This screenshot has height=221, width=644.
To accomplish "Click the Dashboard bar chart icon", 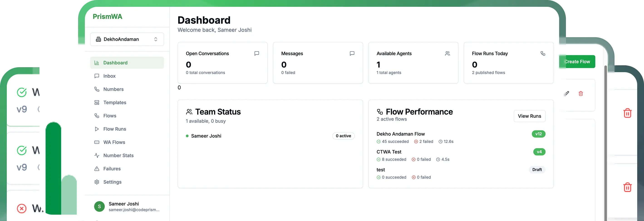I will [x=97, y=63].
